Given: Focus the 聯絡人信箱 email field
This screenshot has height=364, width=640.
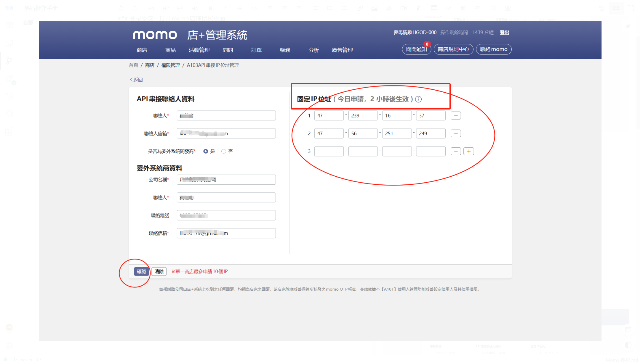Looking at the screenshot, I should (226, 133).
